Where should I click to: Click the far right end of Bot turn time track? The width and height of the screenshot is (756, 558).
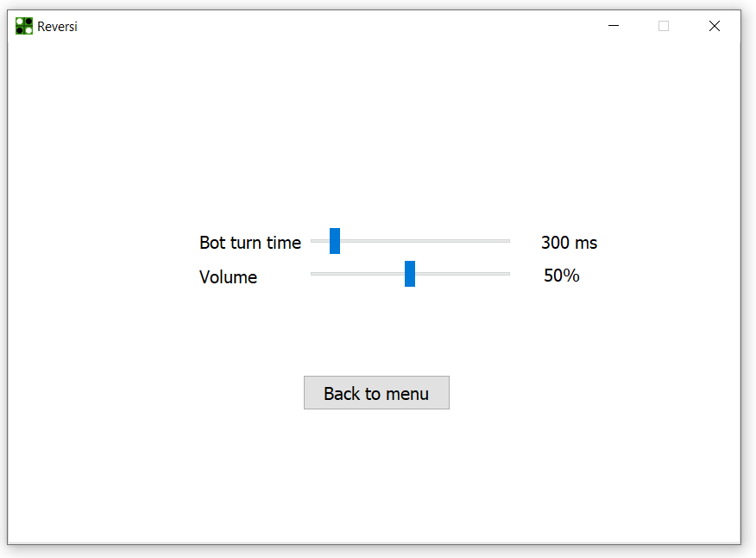tap(507, 241)
